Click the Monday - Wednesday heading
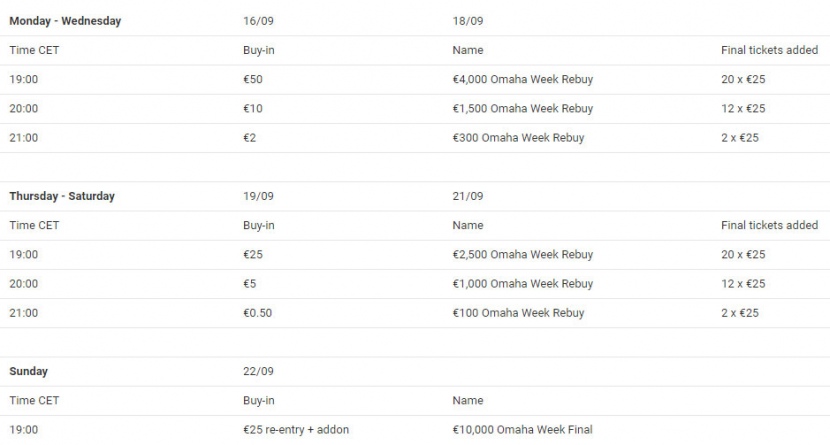Viewport: 830px width, 445px height. click(65, 21)
